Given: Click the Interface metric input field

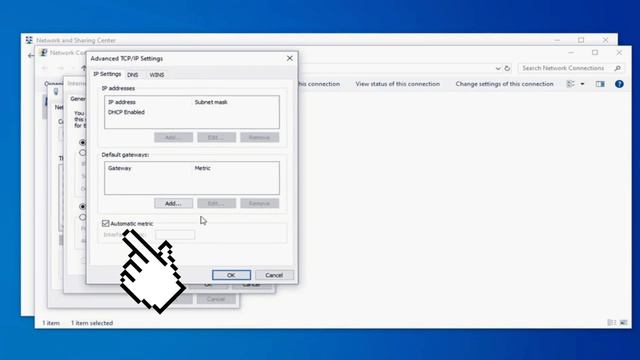Looking at the screenshot, I should [x=175, y=235].
